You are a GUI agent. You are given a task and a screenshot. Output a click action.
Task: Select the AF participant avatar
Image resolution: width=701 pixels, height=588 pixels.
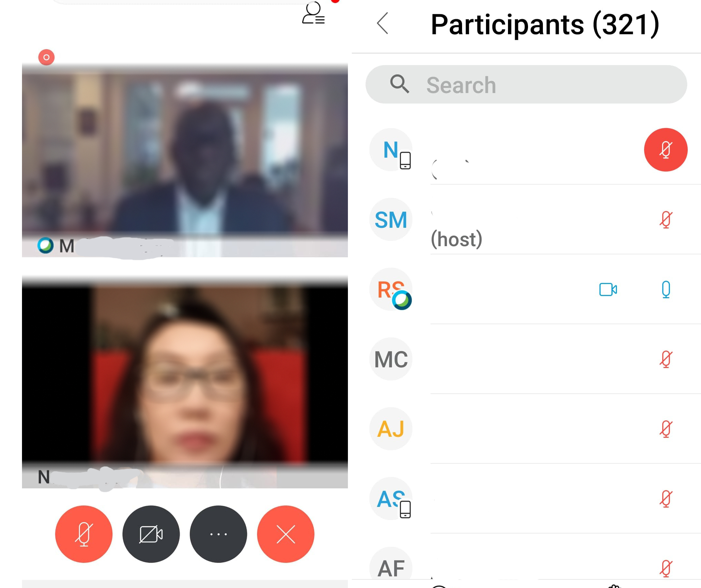pos(391,564)
